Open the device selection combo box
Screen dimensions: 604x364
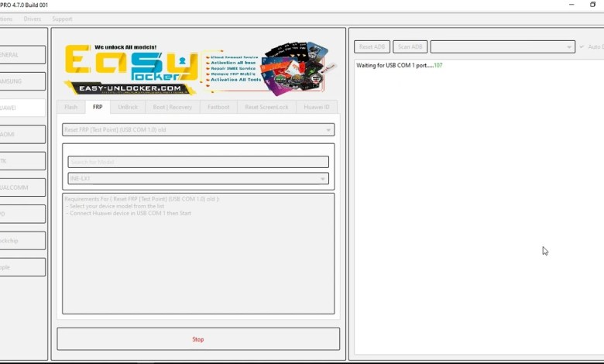click(503, 46)
